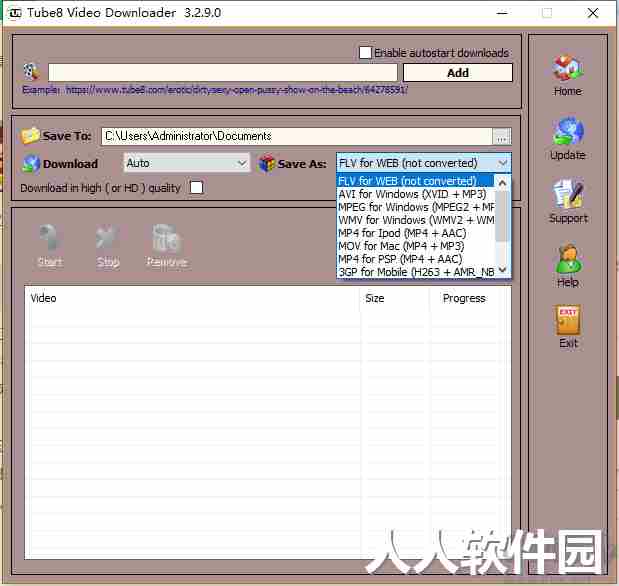The width and height of the screenshot is (619, 586).
Task: Click into the video URL input field
Action: click(x=222, y=73)
